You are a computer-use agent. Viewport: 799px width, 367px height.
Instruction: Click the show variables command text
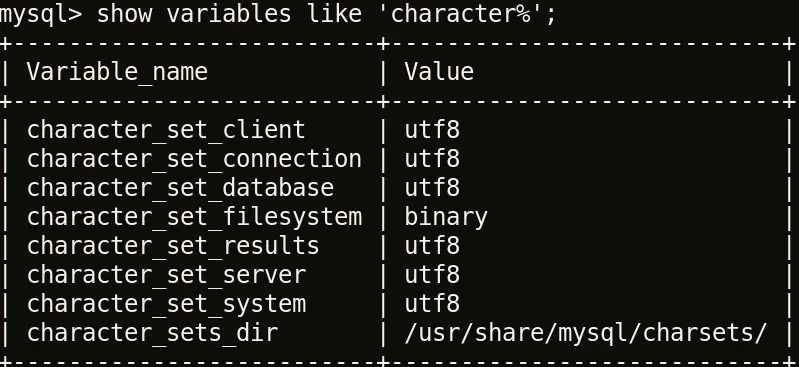pos(194,13)
